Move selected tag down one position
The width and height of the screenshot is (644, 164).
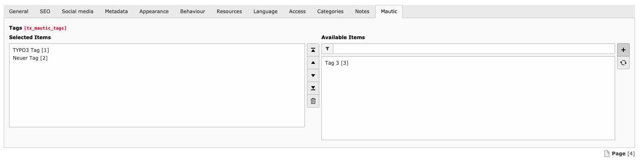click(313, 75)
